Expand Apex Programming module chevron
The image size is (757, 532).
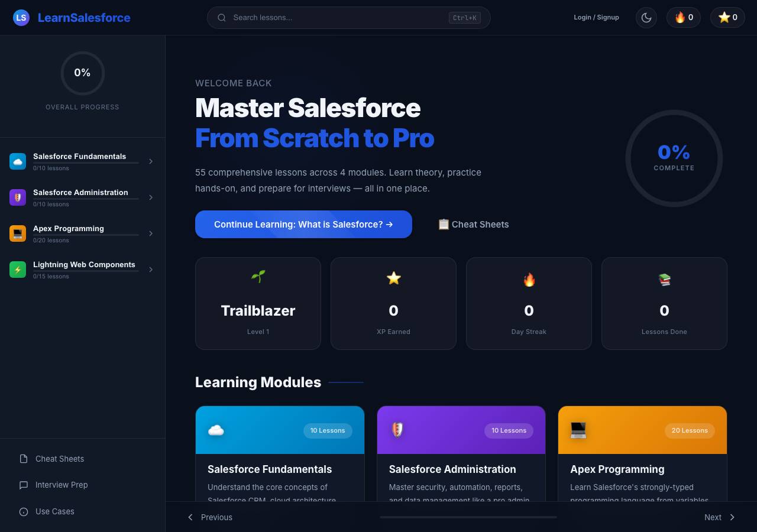tap(151, 233)
